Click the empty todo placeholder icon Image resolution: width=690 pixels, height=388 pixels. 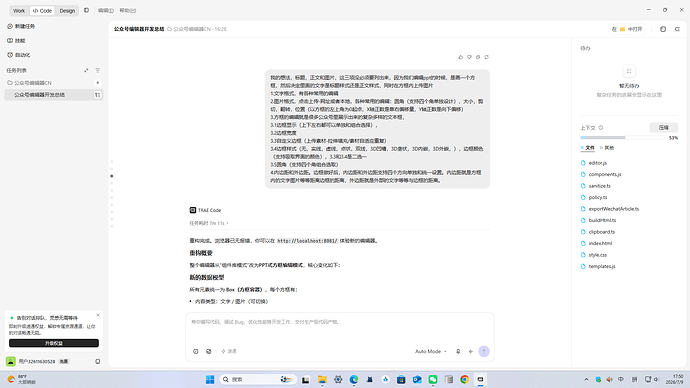629,71
